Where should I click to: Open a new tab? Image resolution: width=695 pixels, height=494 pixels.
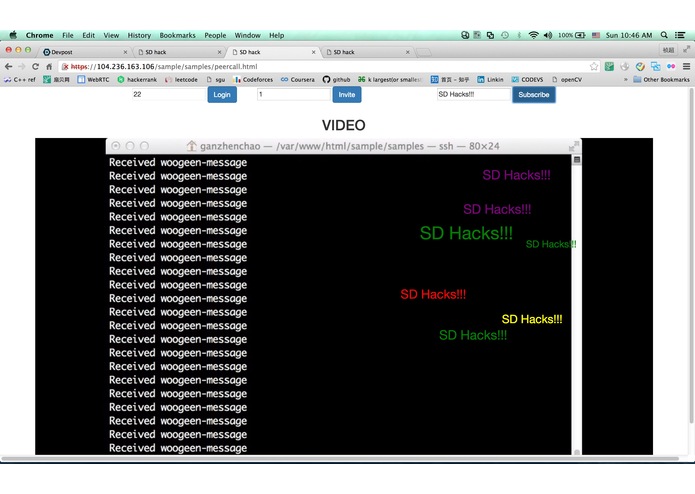[x=423, y=52]
